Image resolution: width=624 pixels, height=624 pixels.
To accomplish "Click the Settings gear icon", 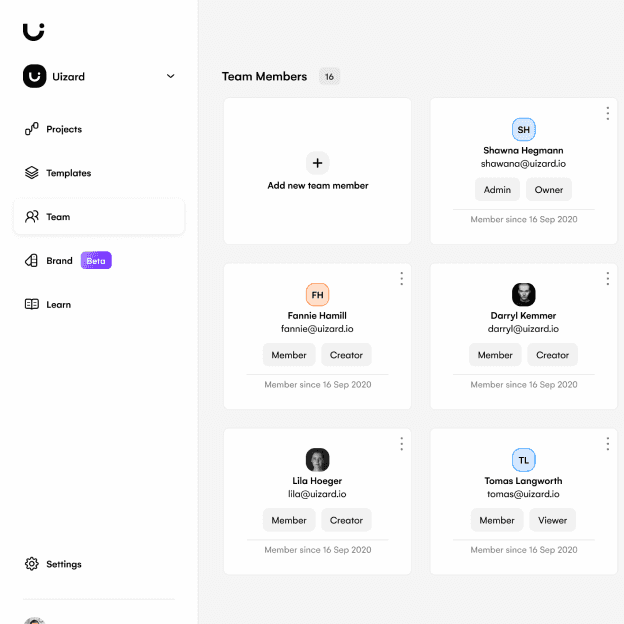I will point(32,564).
